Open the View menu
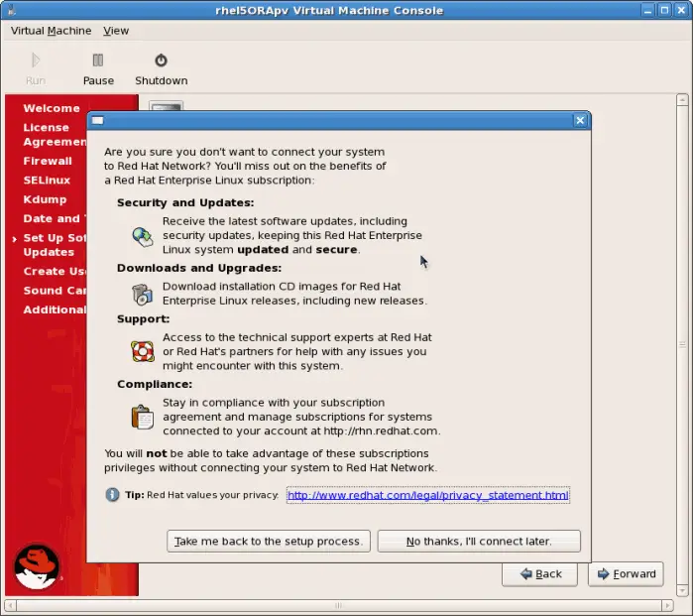This screenshot has height=616, width=693. [x=116, y=31]
